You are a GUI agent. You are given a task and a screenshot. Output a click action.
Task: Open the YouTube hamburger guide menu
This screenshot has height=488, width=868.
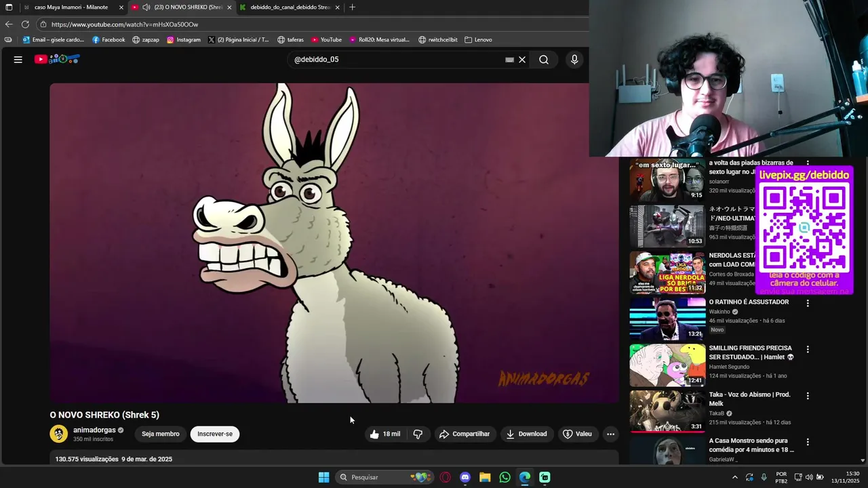click(18, 60)
